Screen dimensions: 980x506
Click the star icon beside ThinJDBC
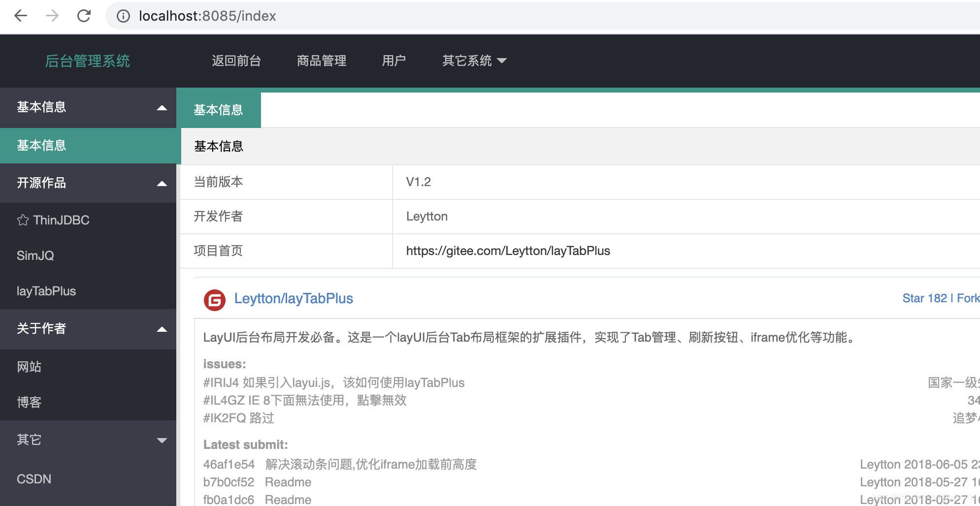23,220
